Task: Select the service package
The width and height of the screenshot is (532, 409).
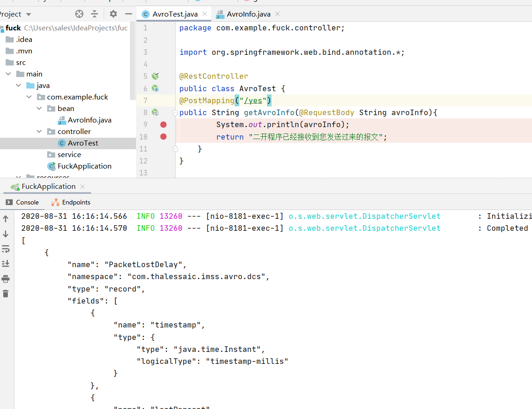Action: coord(64,154)
